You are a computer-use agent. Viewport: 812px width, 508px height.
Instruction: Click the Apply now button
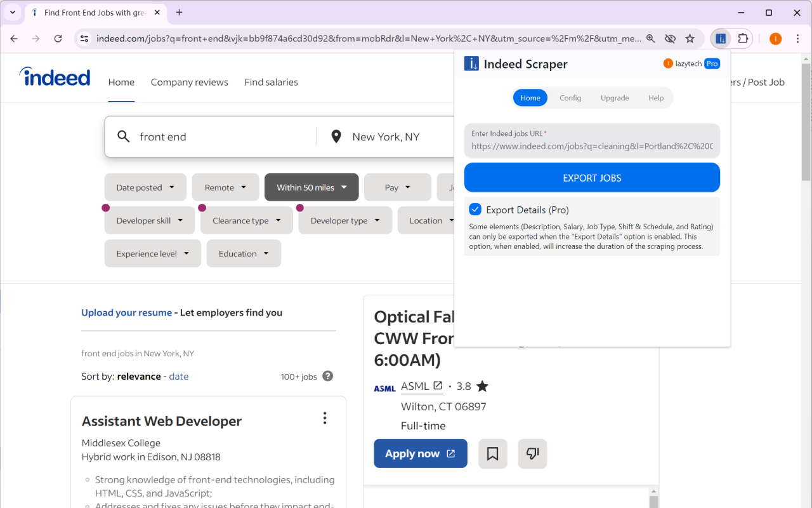pos(421,453)
